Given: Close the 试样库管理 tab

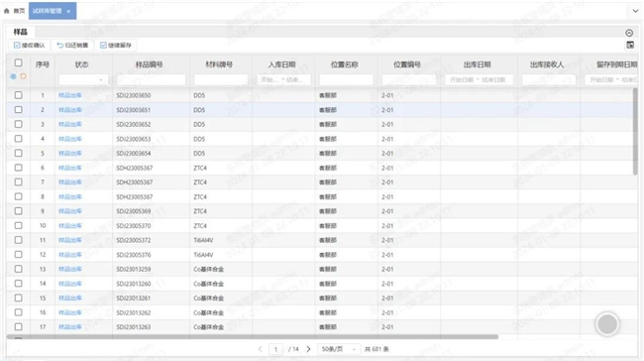Looking at the screenshot, I should tap(68, 11).
